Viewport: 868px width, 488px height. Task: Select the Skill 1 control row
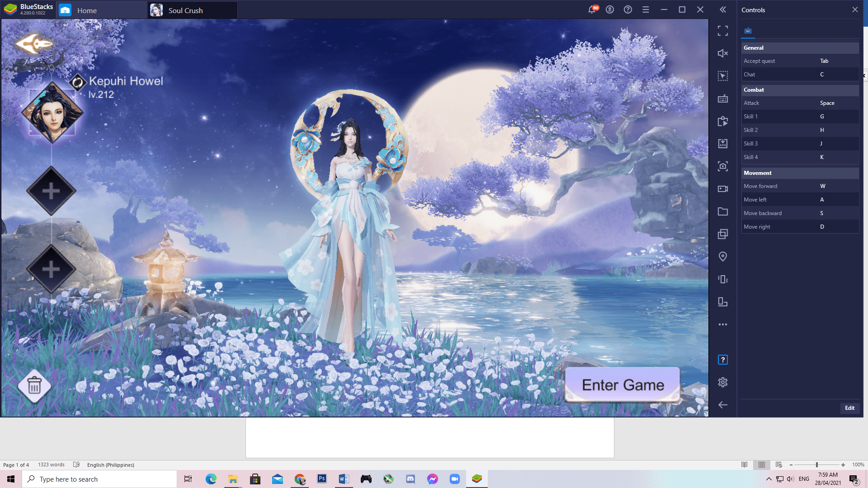point(800,117)
